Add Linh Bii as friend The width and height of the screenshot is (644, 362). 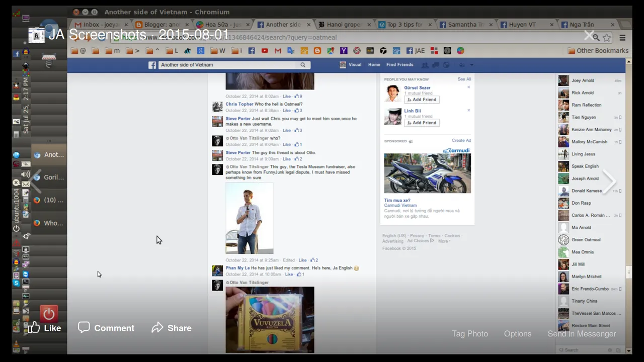pyautogui.click(x=422, y=123)
